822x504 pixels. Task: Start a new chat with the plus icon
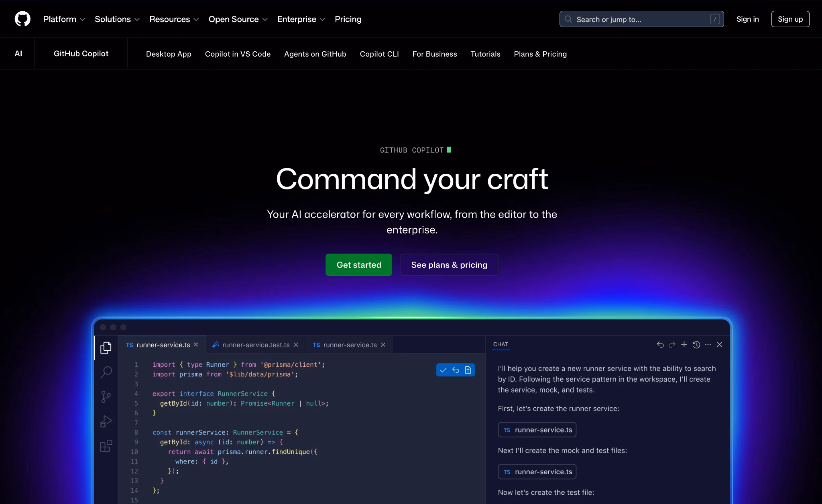point(684,344)
